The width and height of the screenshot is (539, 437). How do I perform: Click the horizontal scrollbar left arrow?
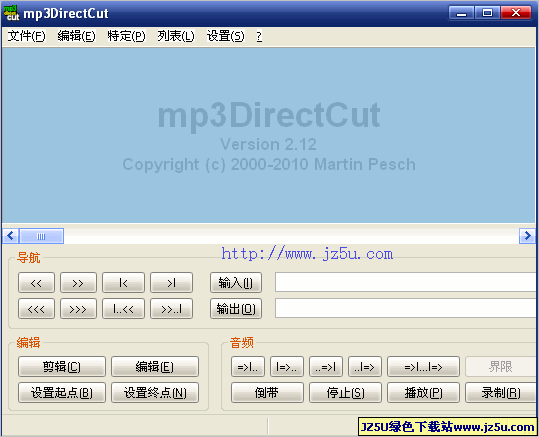[x=11, y=236]
